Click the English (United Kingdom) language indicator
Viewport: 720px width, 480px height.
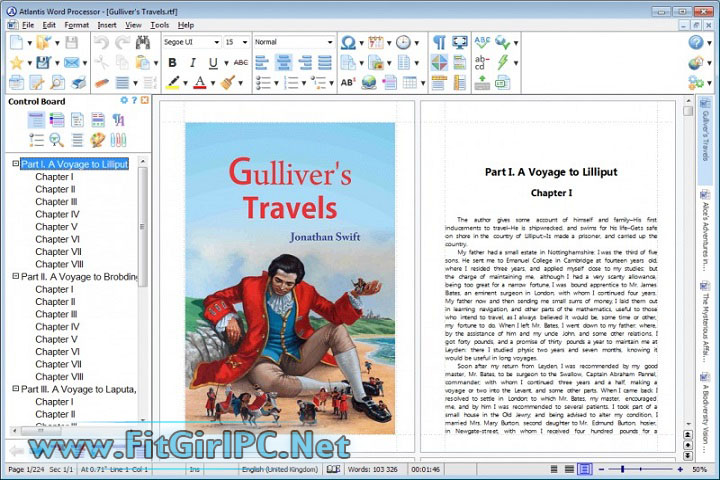[279, 469]
